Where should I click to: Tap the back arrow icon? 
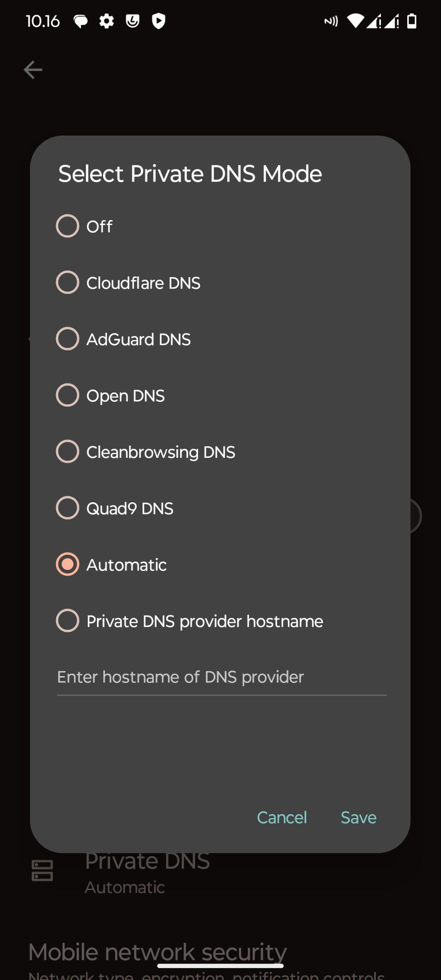tap(33, 70)
